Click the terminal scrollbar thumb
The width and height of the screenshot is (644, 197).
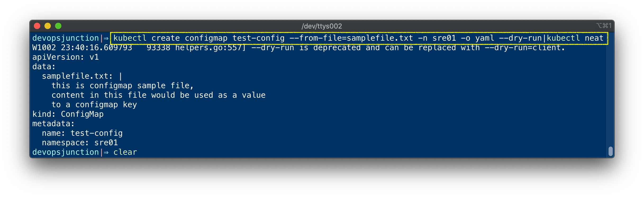[610, 151]
